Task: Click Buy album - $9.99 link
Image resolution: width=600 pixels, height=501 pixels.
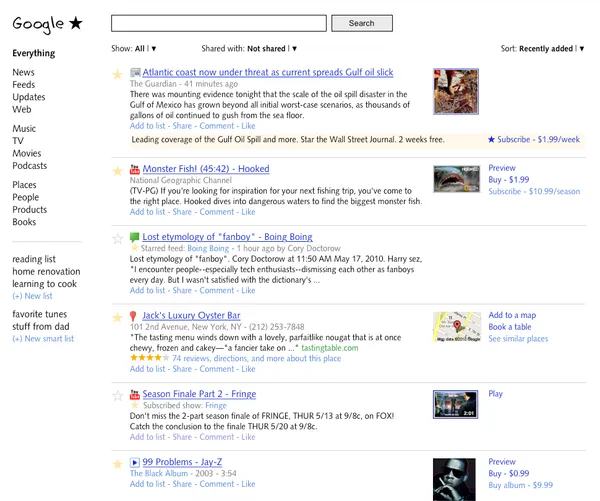Action: [x=520, y=485]
